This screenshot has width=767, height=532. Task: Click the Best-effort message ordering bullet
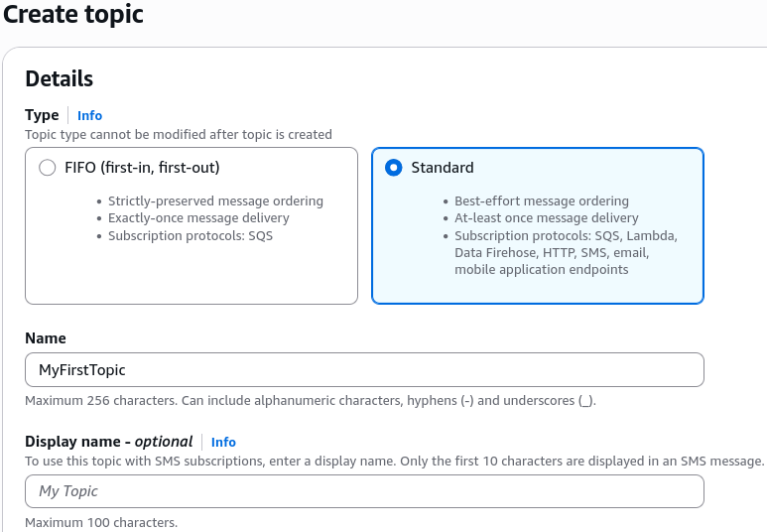click(542, 201)
